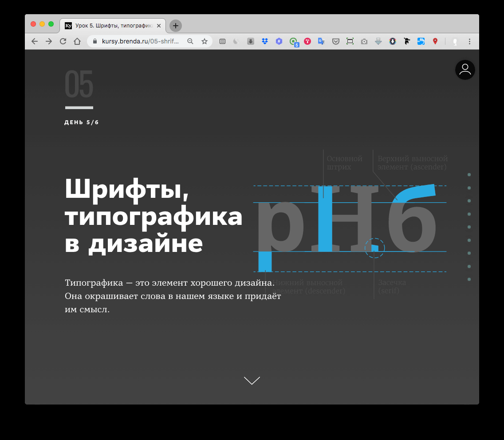Open the blue hand My extension icon
504x440 pixels.
tap(421, 41)
